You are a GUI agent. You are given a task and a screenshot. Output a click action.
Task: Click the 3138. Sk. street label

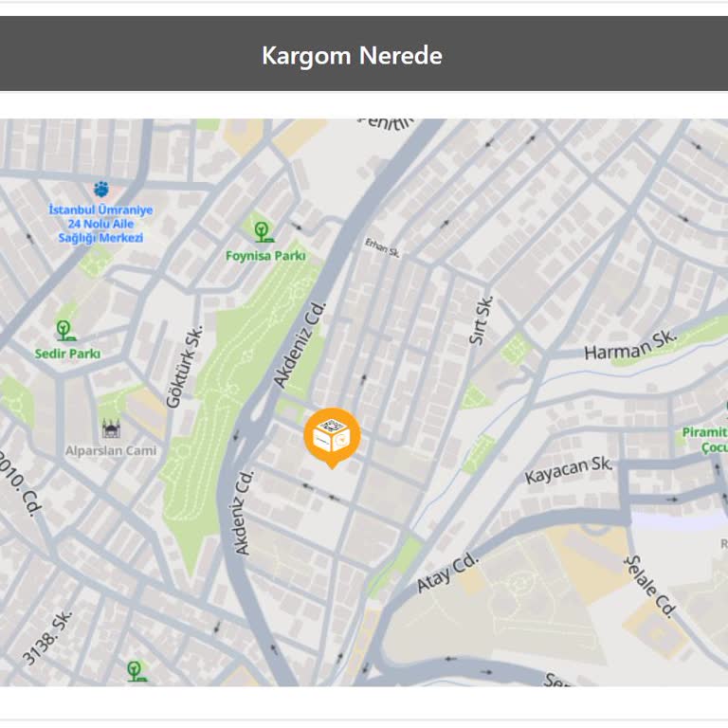click(47, 637)
